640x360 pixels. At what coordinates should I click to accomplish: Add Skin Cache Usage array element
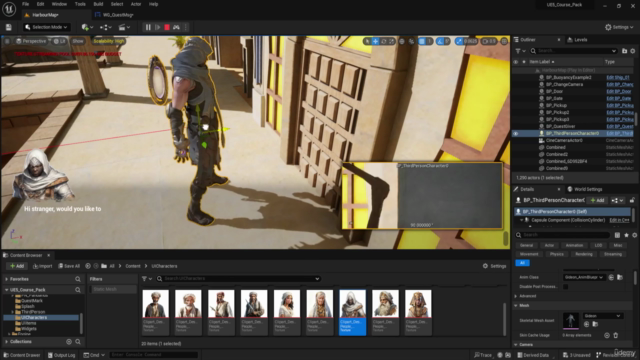coord(607,336)
